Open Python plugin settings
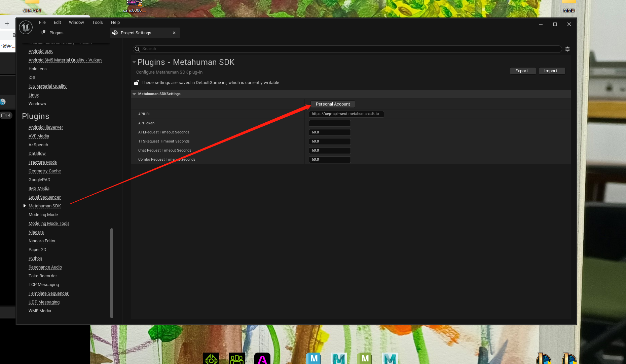This screenshot has height=364, width=626. tap(35, 258)
